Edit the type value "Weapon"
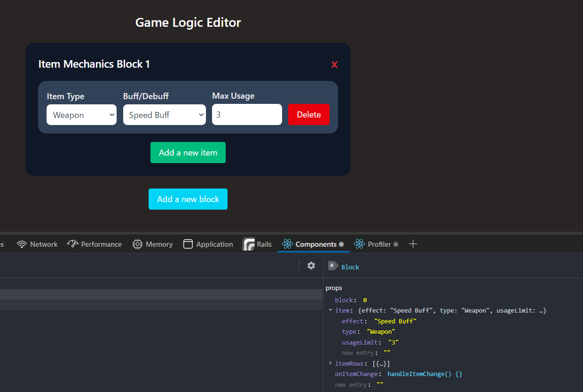The image size is (583, 392). click(381, 332)
